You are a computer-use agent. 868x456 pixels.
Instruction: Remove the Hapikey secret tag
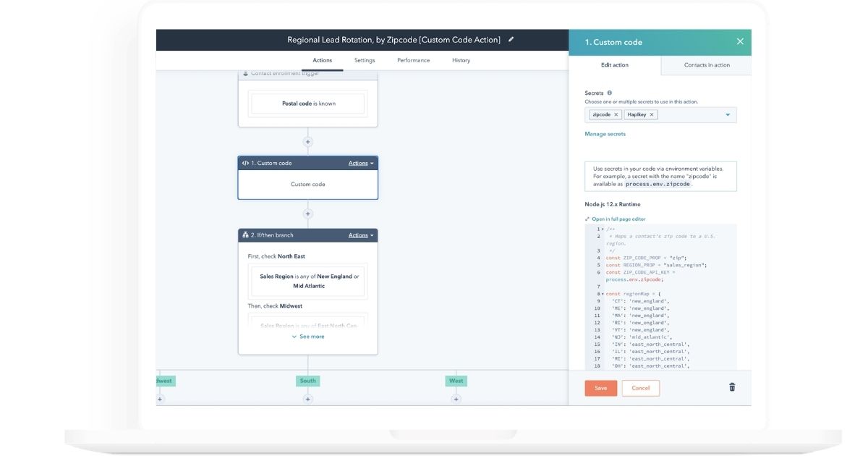651,114
